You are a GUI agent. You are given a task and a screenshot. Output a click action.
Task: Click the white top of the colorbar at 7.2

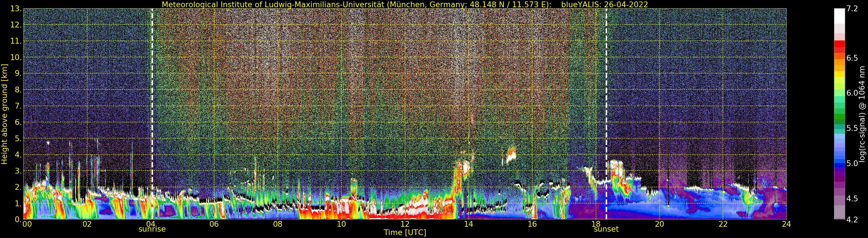click(839, 16)
